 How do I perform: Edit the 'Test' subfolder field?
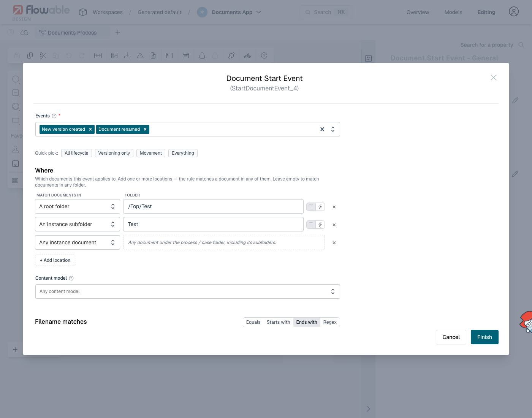coord(213,224)
